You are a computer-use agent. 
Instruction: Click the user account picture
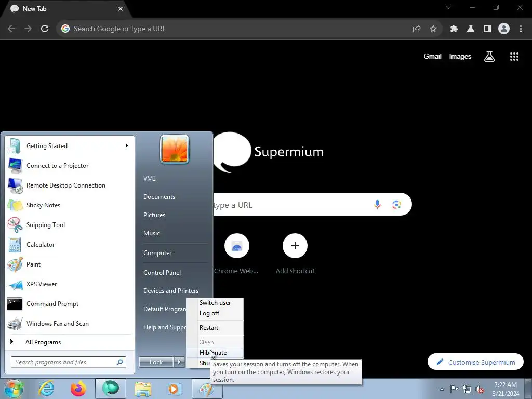175,150
